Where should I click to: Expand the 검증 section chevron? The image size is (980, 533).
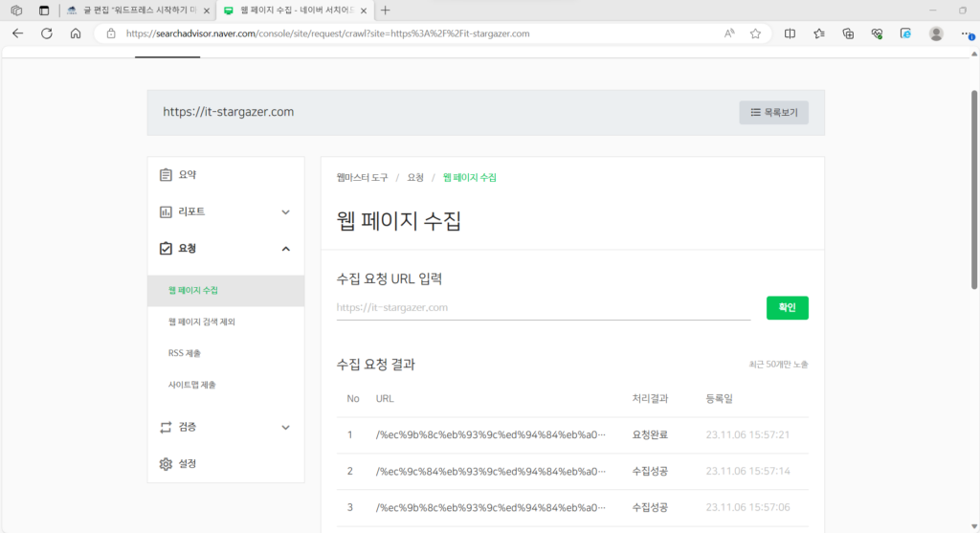[x=285, y=428]
